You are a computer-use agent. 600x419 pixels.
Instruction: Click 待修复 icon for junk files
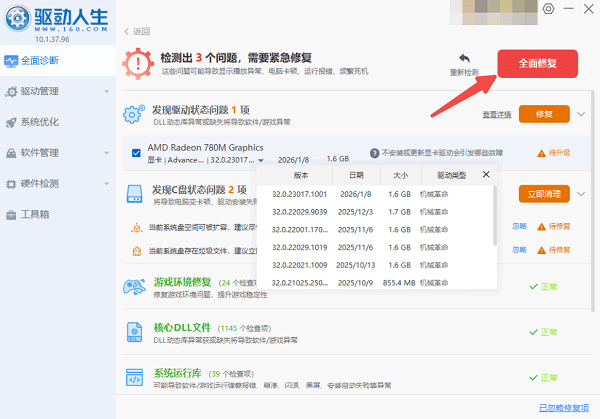[541, 250]
